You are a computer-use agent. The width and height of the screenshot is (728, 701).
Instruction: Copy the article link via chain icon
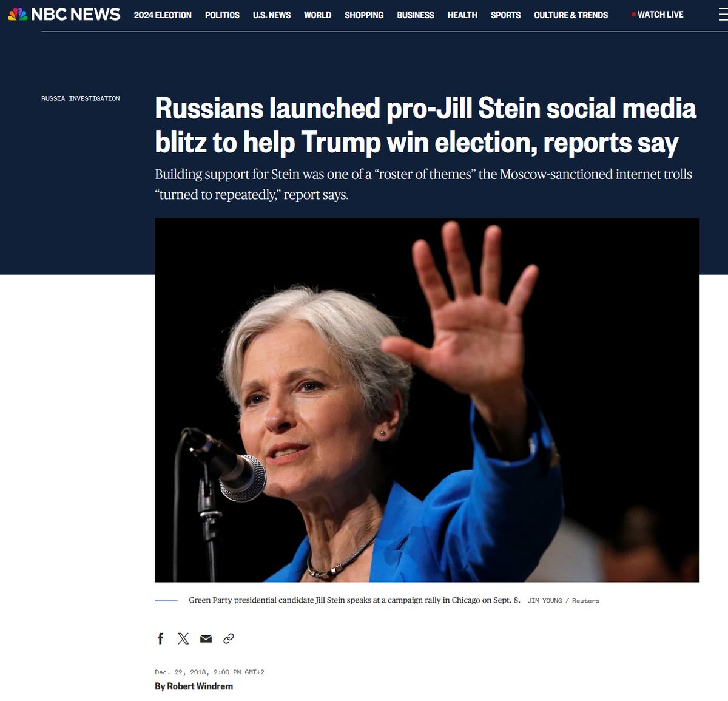pos(229,638)
